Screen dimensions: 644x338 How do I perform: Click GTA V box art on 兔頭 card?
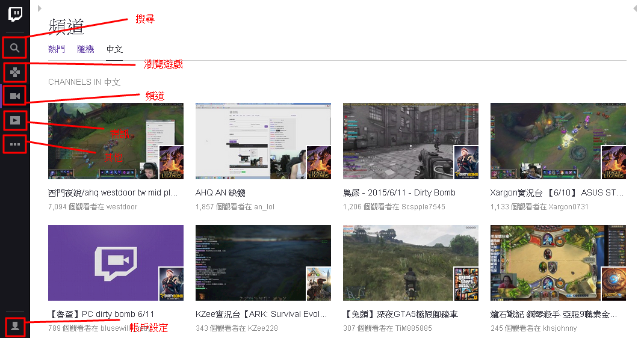point(466,284)
